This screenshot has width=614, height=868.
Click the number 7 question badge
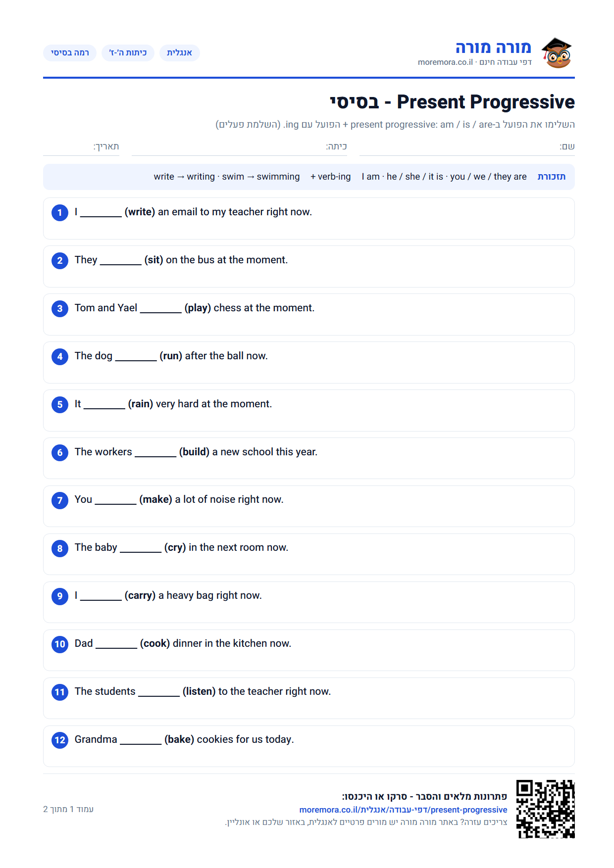(60, 500)
